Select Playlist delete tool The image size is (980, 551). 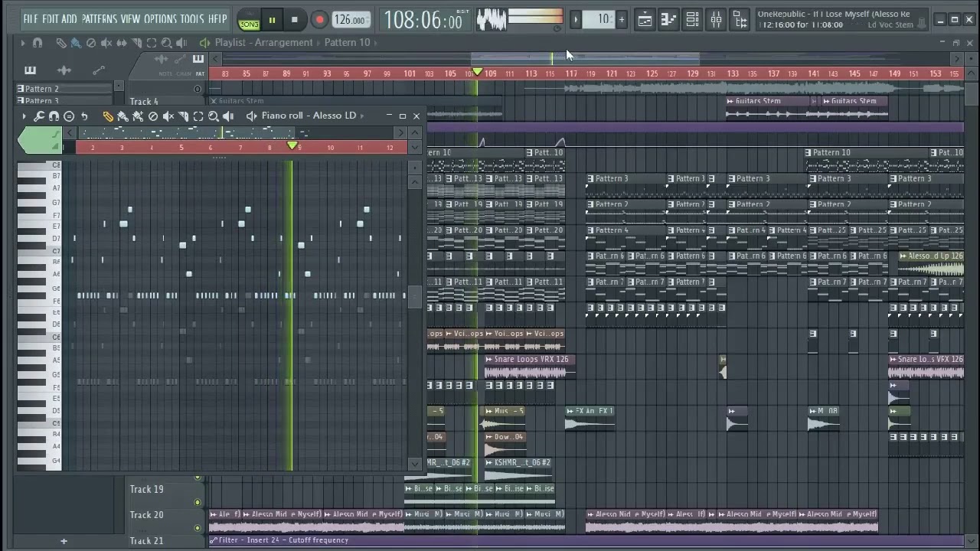pos(91,43)
